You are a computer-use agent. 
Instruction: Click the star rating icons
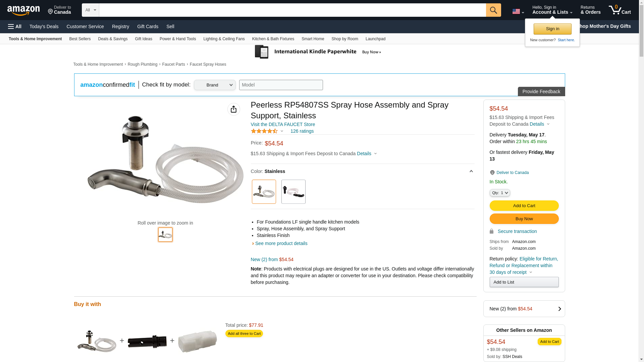(x=264, y=131)
